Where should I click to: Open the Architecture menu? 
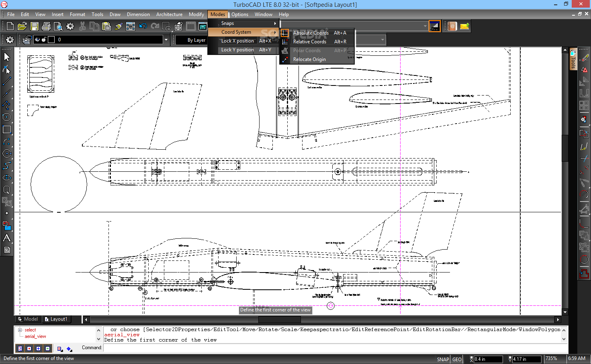(169, 14)
